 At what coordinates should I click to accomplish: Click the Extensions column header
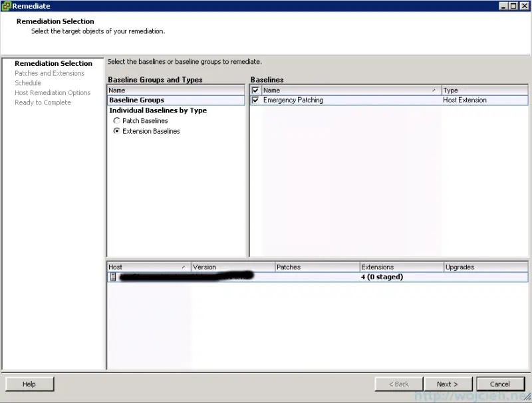[379, 267]
